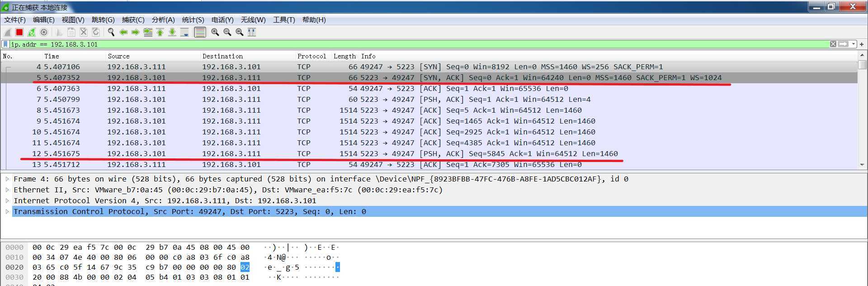Zoom in on packet list text
This screenshot has width=868, height=286.
pyautogui.click(x=215, y=32)
